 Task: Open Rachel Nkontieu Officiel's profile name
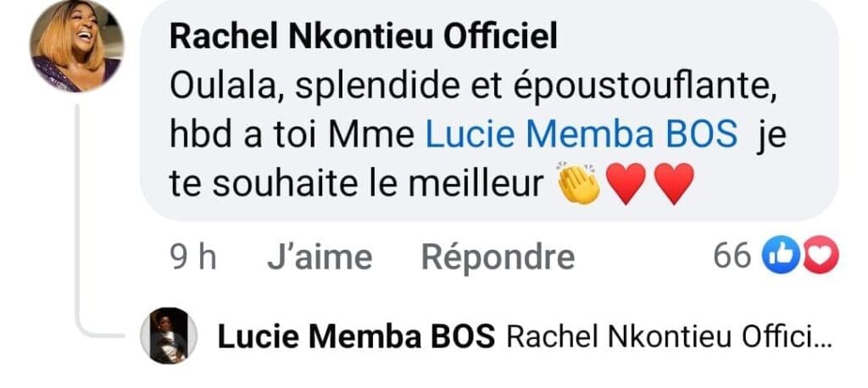364,36
